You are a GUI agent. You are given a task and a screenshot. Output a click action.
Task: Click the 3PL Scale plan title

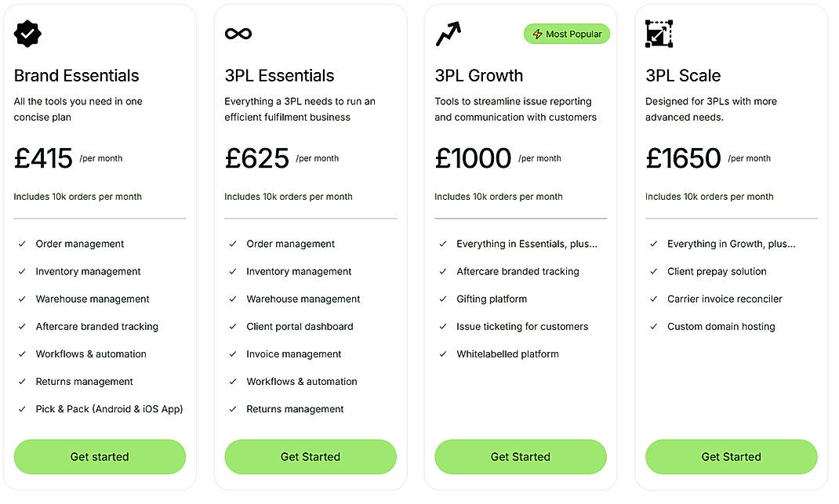(x=683, y=75)
